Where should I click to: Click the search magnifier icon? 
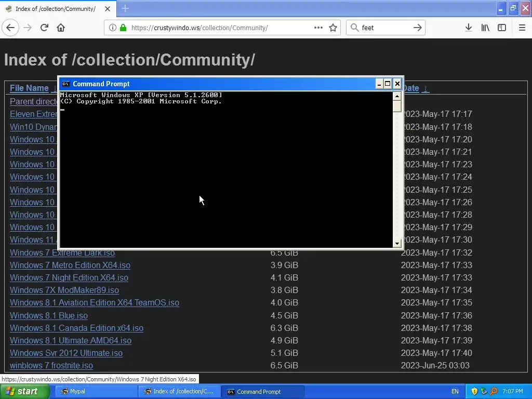pyautogui.click(x=354, y=28)
